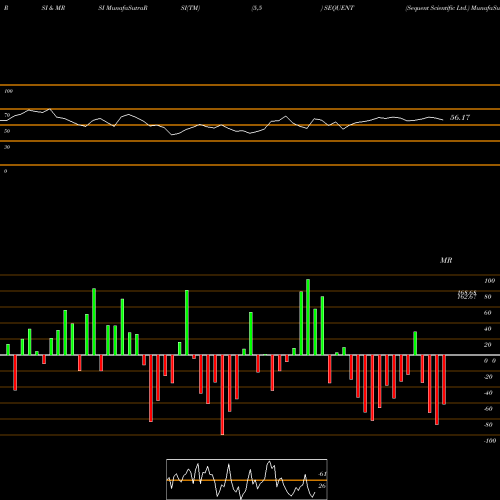The image size is (500, 500).
Task: Click the deepest red MR histogram bar
Action: pos(222,395)
